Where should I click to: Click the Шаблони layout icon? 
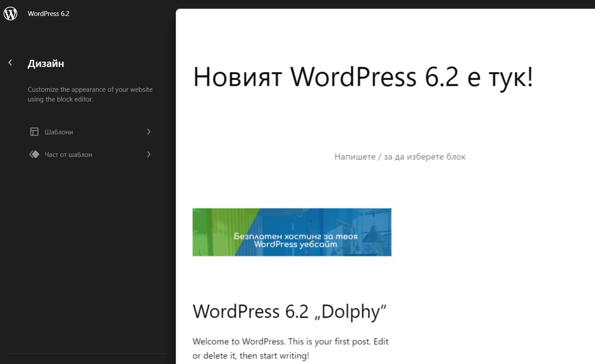tap(34, 132)
